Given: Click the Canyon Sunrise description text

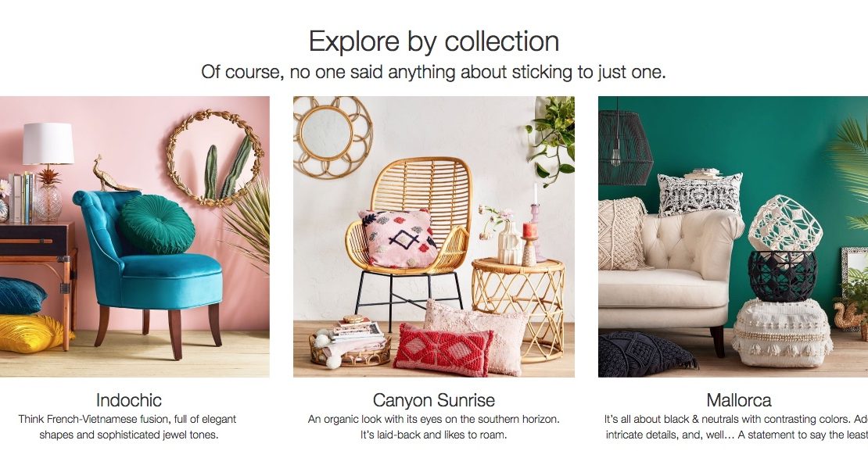Looking at the screenshot, I should (x=434, y=428).
